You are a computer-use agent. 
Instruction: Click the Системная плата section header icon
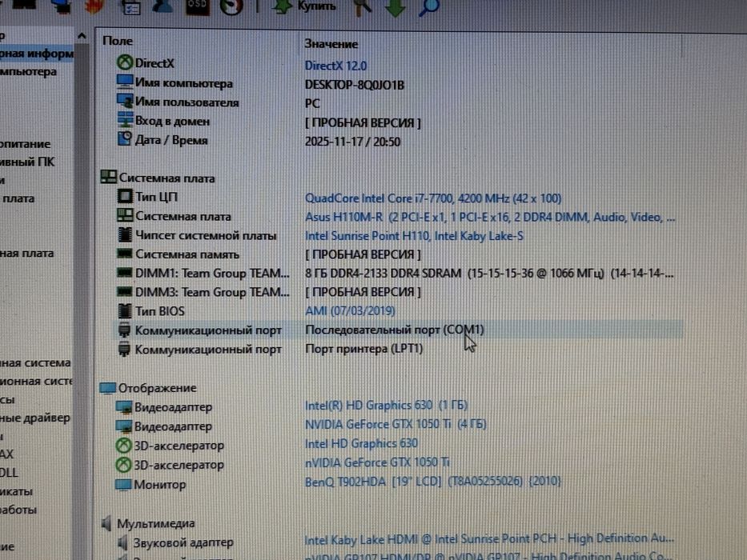109,177
